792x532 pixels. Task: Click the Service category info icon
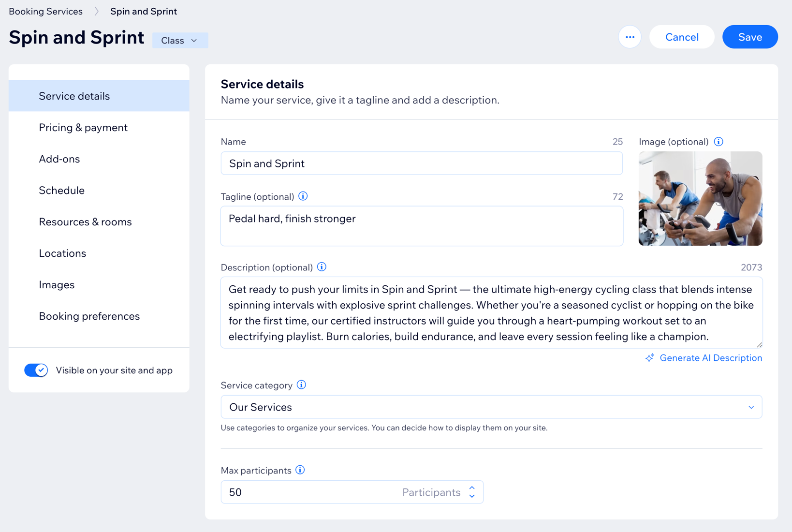click(301, 384)
